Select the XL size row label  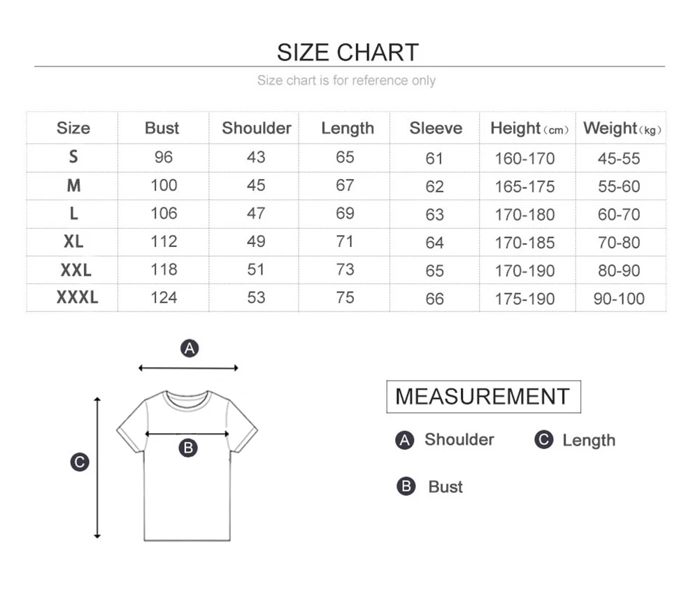coord(73,241)
